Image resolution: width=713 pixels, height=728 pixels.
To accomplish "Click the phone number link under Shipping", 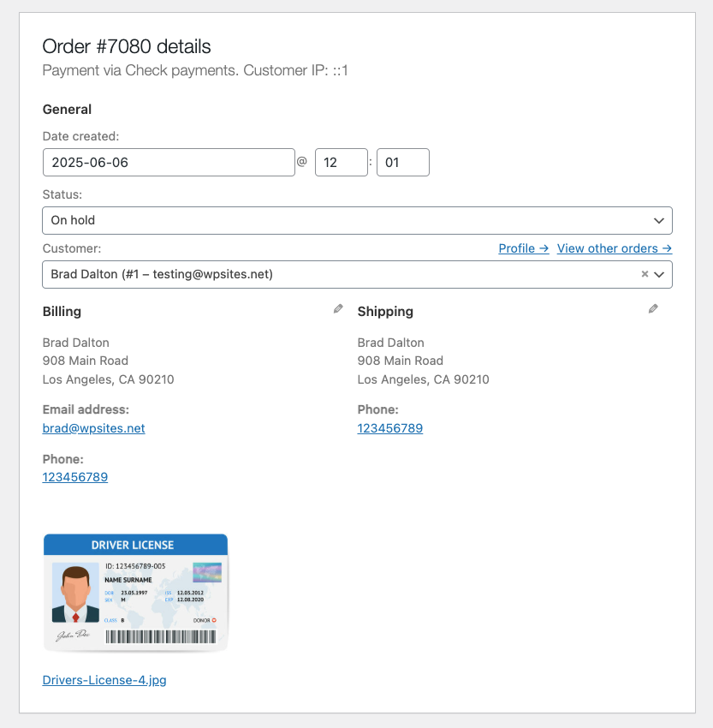I will pos(389,428).
